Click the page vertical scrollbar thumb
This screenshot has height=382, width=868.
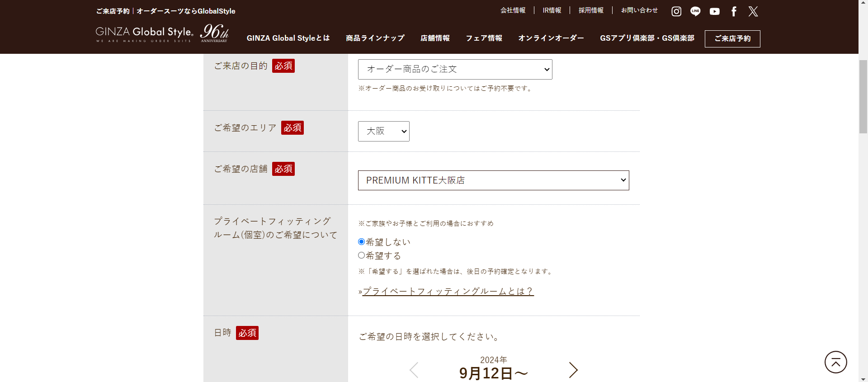coord(863,96)
